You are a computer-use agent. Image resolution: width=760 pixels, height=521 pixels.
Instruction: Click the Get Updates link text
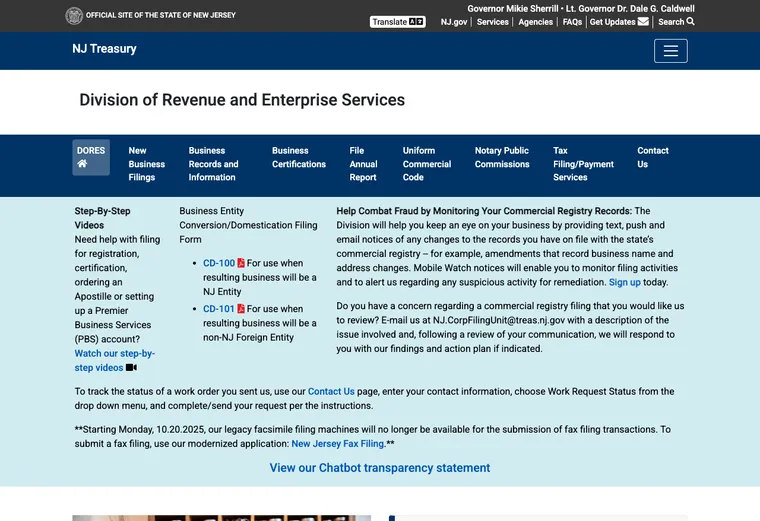pyautogui.click(x=612, y=22)
